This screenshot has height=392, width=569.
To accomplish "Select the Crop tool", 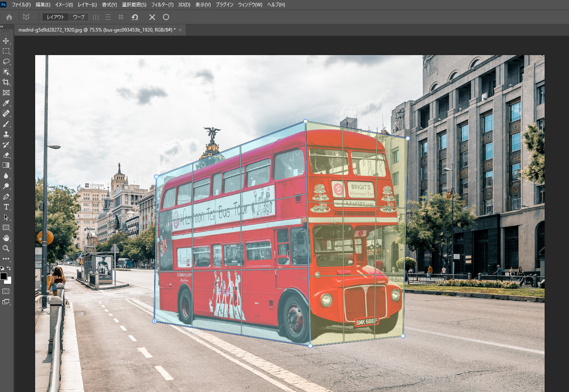I will point(6,82).
